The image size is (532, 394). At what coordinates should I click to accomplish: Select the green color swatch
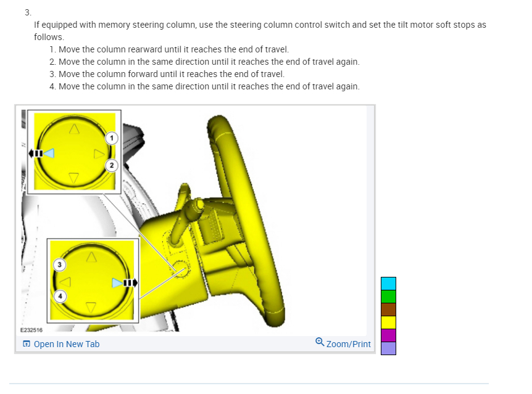coord(388,297)
